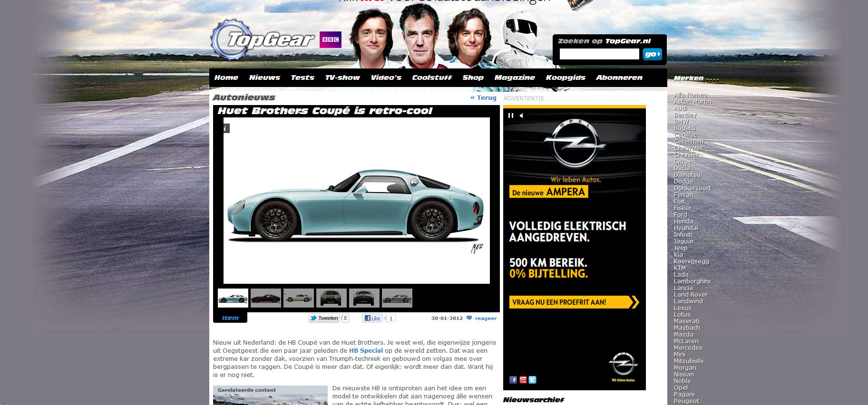Click the De nieuwe AMPERA label
The image size is (868, 405).
point(549,192)
